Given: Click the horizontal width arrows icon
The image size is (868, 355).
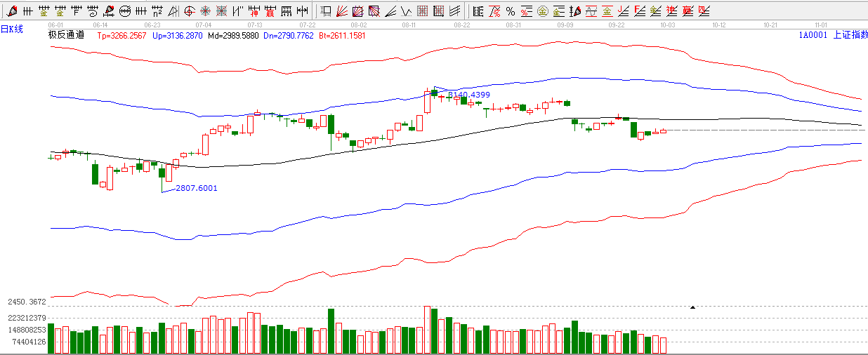Looking at the screenshot, I should [302, 11].
